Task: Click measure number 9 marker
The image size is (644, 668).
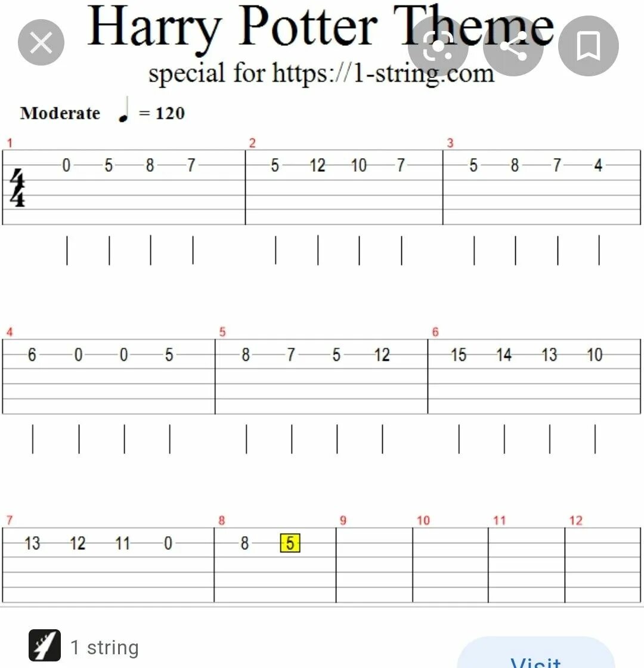Action: coord(343,520)
